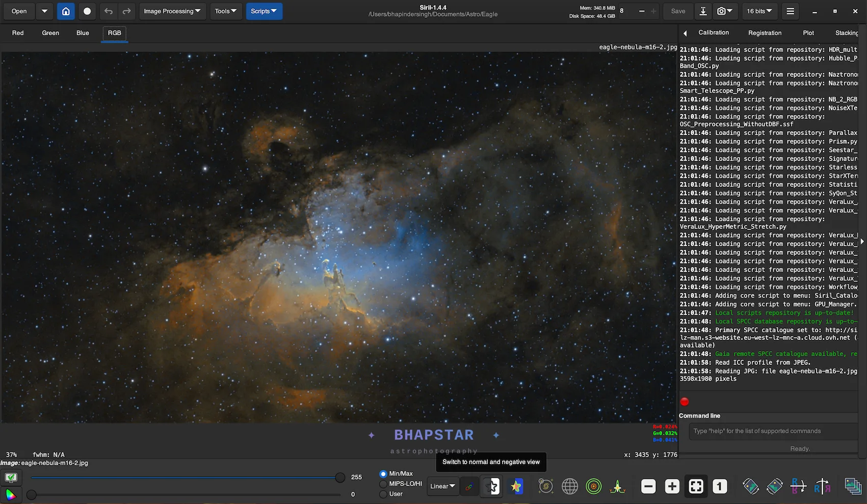Open the frame list stacked images icon
Image resolution: width=867 pixels, height=504 pixels.
(x=853, y=487)
